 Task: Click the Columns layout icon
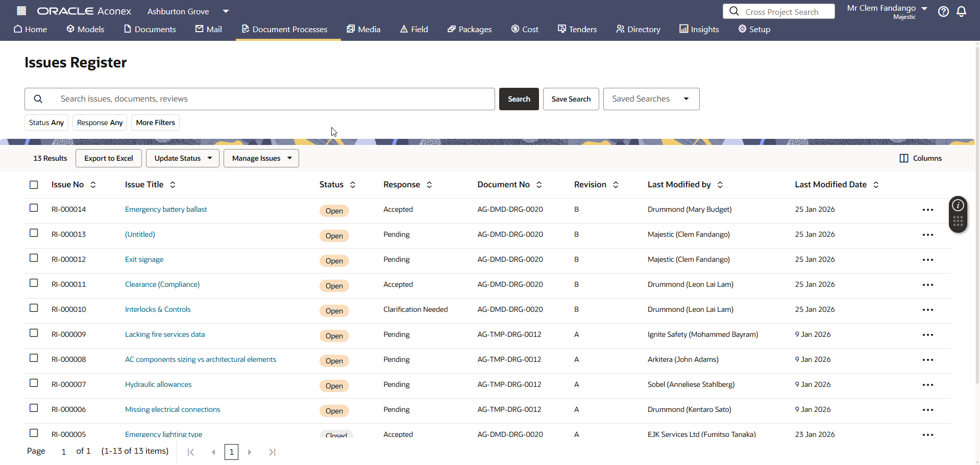click(x=903, y=158)
